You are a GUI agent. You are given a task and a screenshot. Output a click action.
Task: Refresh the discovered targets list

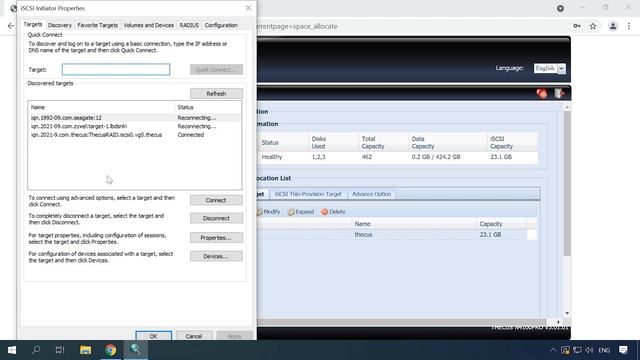coord(216,93)
